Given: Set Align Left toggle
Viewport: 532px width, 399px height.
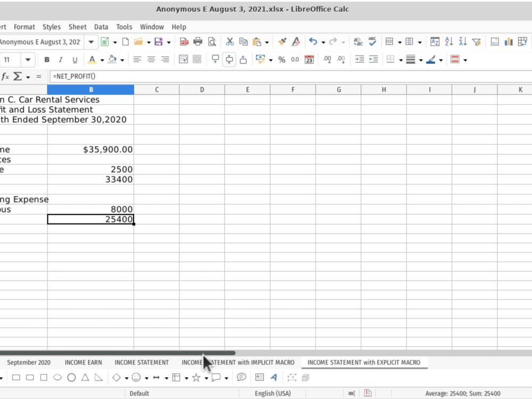Looking at the screenshot, I should tap(137, 60).
